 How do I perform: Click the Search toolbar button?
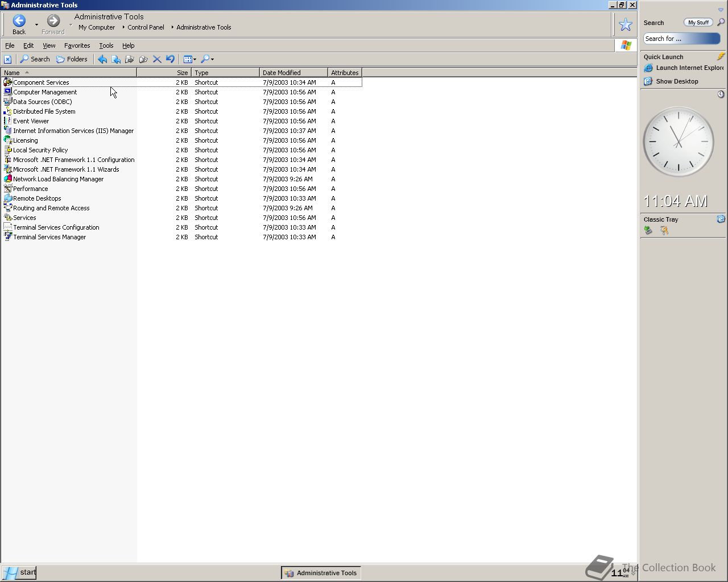point(35,59)
